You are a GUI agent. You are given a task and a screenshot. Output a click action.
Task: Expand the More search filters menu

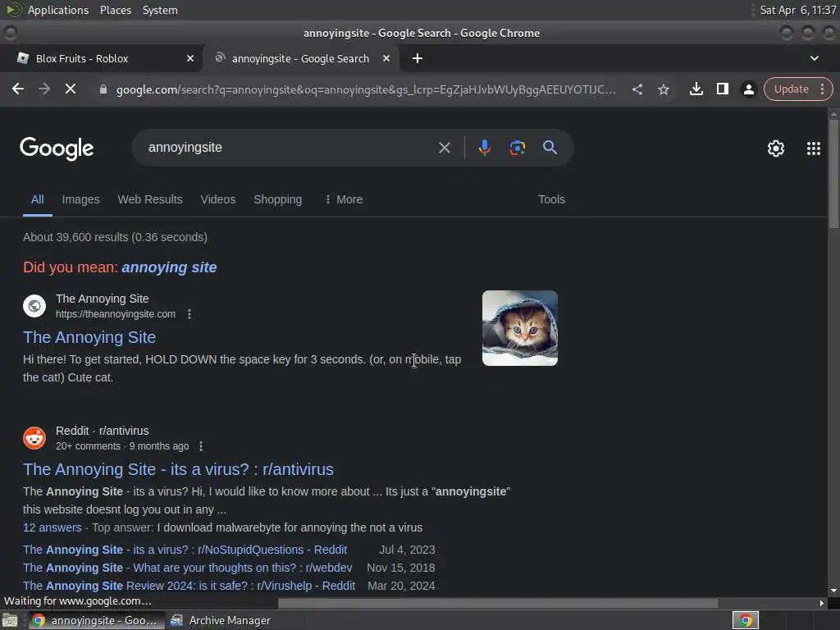pos(344,199)
